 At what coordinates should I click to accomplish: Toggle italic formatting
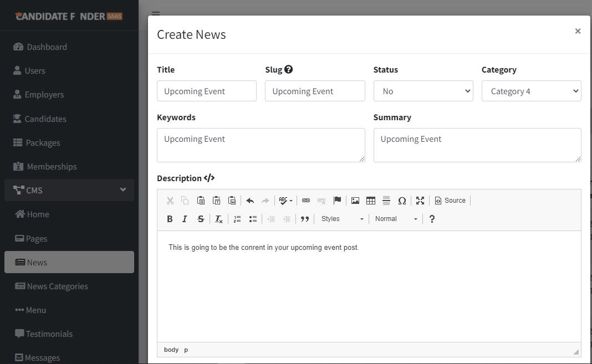tap(185, 219)
